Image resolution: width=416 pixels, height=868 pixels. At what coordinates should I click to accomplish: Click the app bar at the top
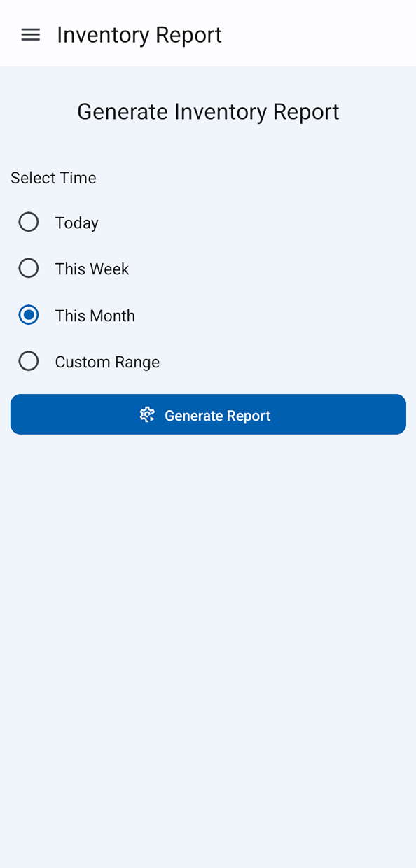[x=208, y=34]
